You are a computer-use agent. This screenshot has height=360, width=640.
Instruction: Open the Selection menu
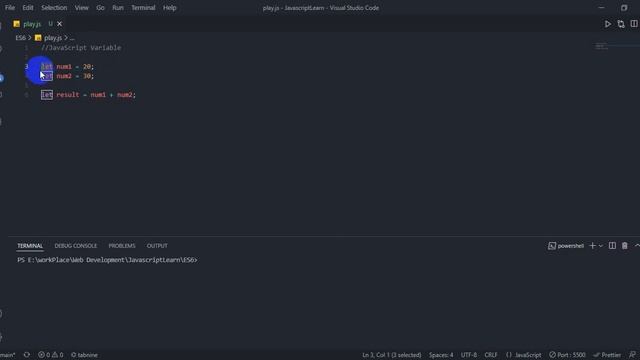pos(54,8)
